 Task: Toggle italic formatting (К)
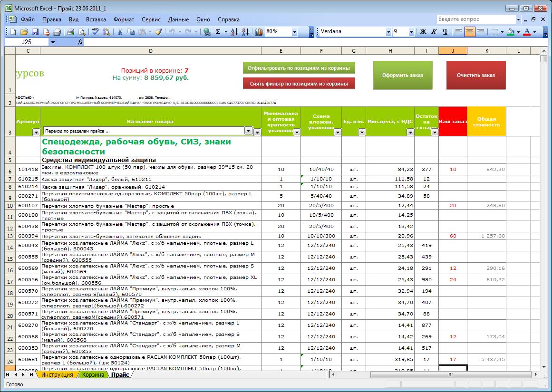coord(434,32)
